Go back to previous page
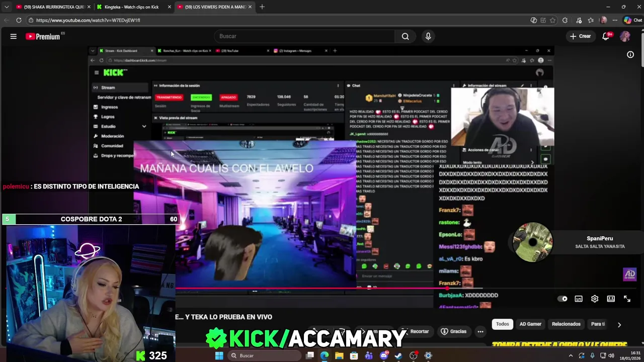 [x=6, y=20]
